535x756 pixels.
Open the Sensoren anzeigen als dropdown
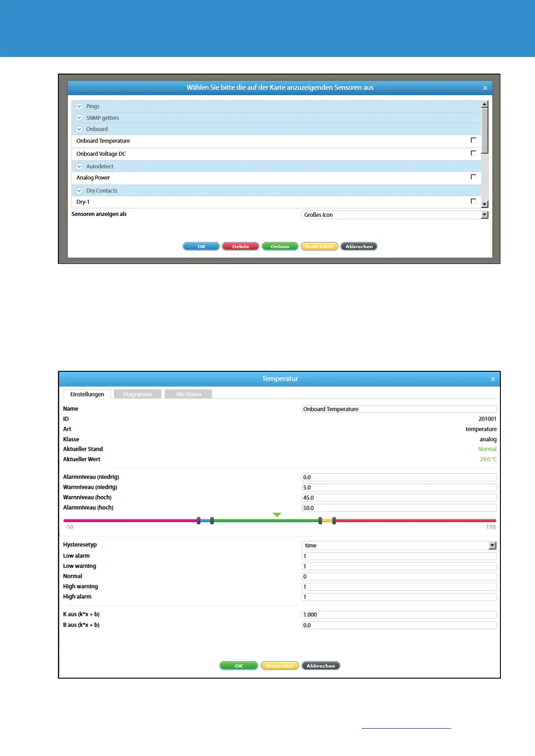tap(394, 215)
